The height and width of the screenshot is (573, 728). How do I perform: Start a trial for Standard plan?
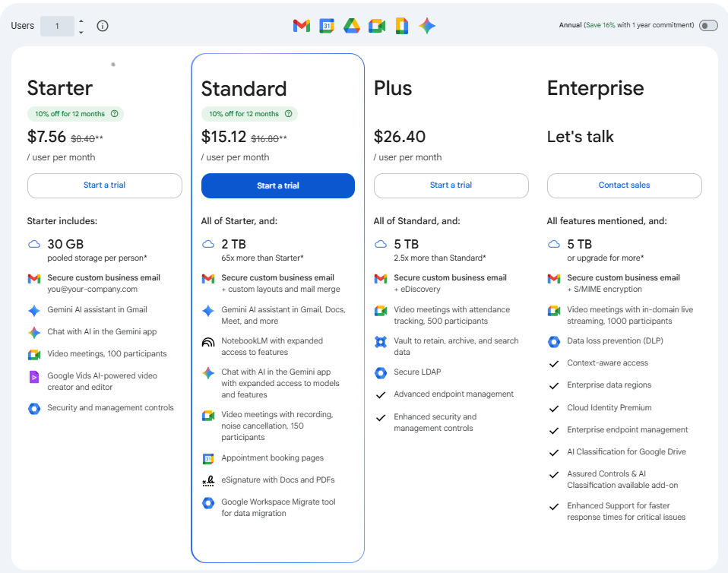[x=277, y=185]
